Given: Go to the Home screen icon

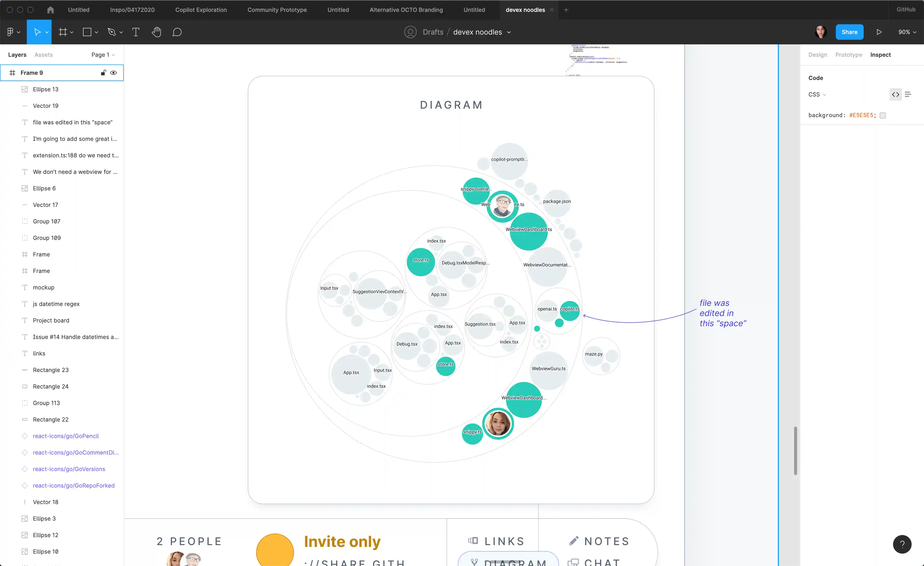Looking at the screenshot, I should click(x=50, y=10).
